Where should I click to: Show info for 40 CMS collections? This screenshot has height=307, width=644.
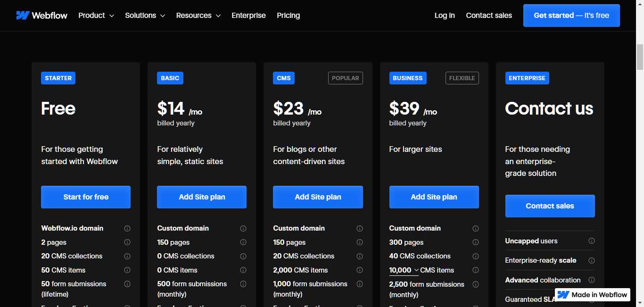click(x=476, y=256)
